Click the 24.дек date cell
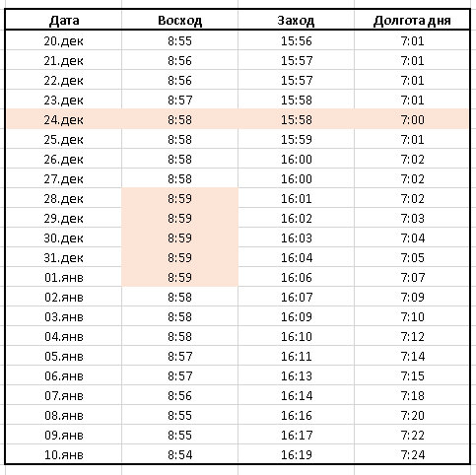The width and height of the screenshot is (476, 475). click(63, 119)
